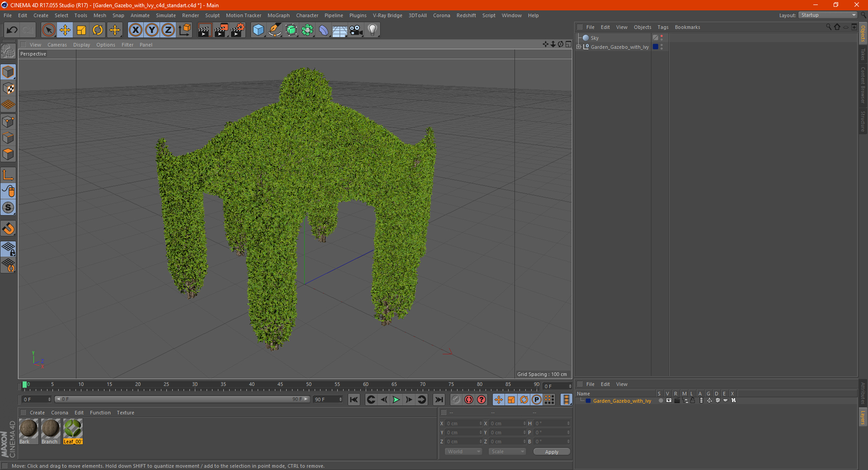Screen dimensions: 868x470
Task: Switch to Edges mode
Action: pyautogui.click(x=8, y=138)
